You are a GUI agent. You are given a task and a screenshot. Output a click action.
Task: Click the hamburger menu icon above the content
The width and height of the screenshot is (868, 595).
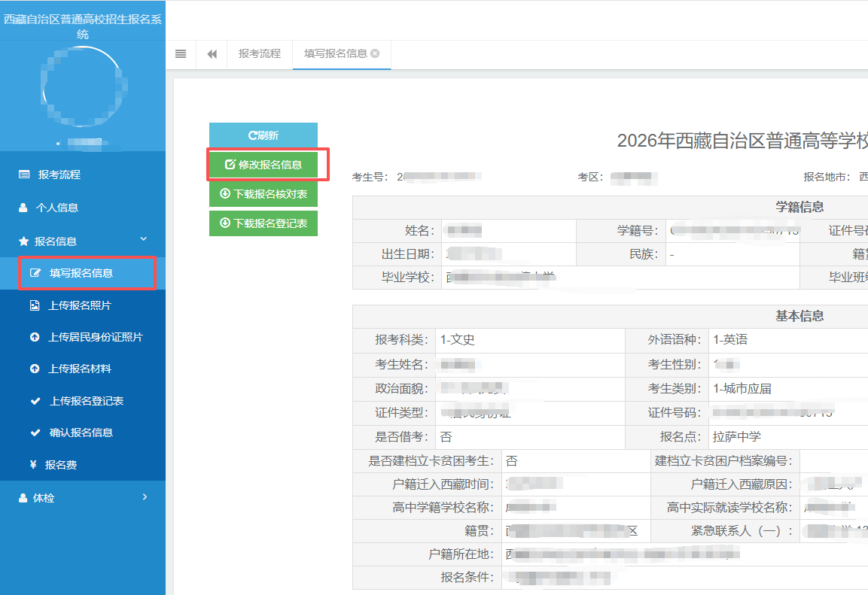pyautogui.click(x=181, y=53)
